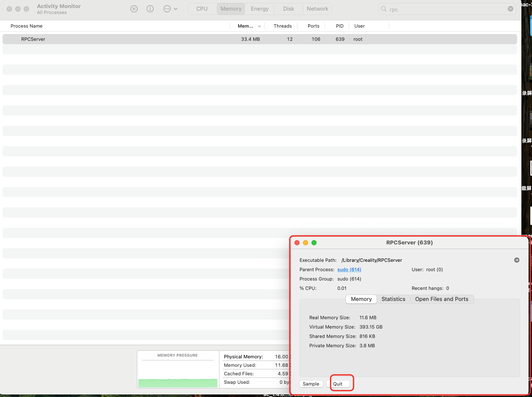Open the Statistics tab in RPCServer window
Viewport: 532px width, 397px height.
click(393, 299)
